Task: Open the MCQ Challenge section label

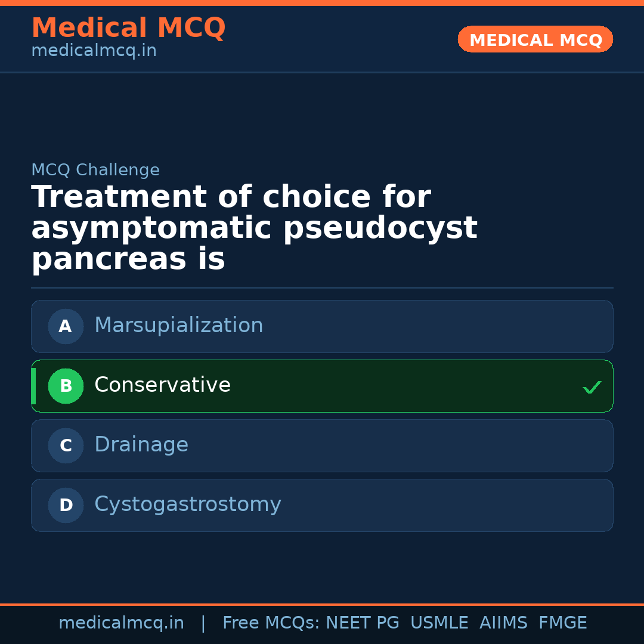Action: click(95, 170)
